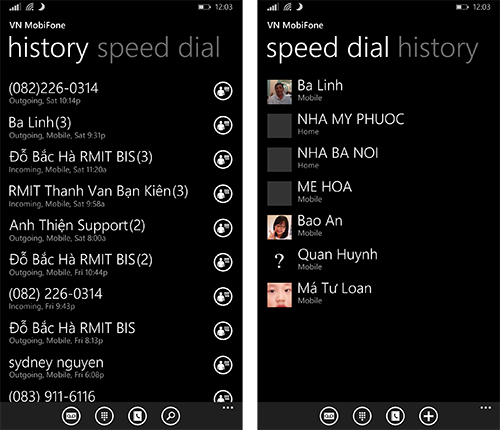Call Đỗ Bắc Hà RMIT BIS(3) entry

[x=81, y=161]
